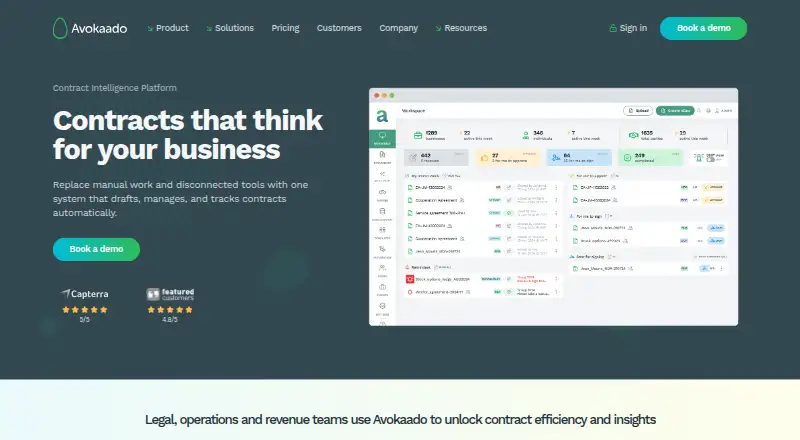Click the Sign in link

(628, 28)
